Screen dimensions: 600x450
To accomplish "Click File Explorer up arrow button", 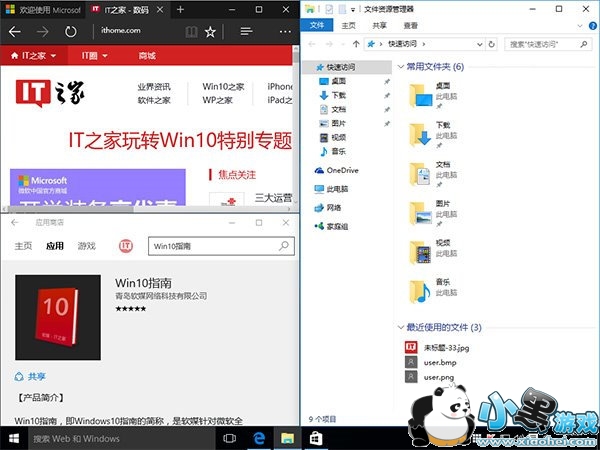I will click(x=356, y=44).
